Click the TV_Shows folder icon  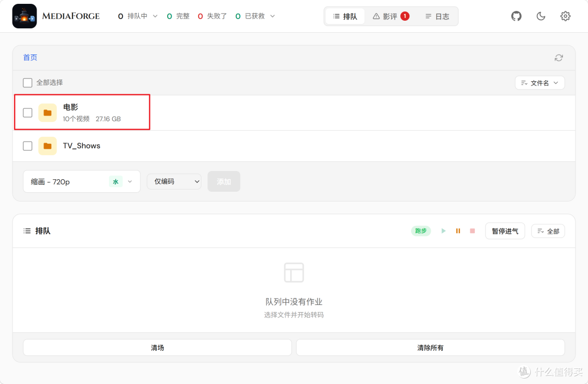pyautogui.click(x=47, y=146)
